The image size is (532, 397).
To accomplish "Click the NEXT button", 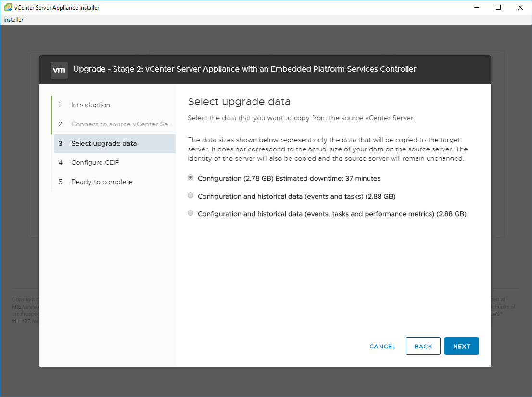I will tap(461, 346).
